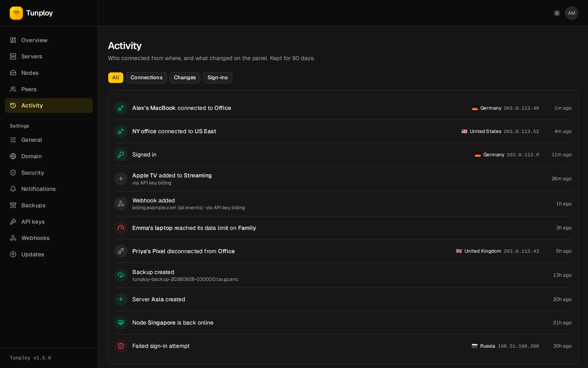Click the Security shield icon
This screenshot has height=368, width=588.
tap(13, 173)
